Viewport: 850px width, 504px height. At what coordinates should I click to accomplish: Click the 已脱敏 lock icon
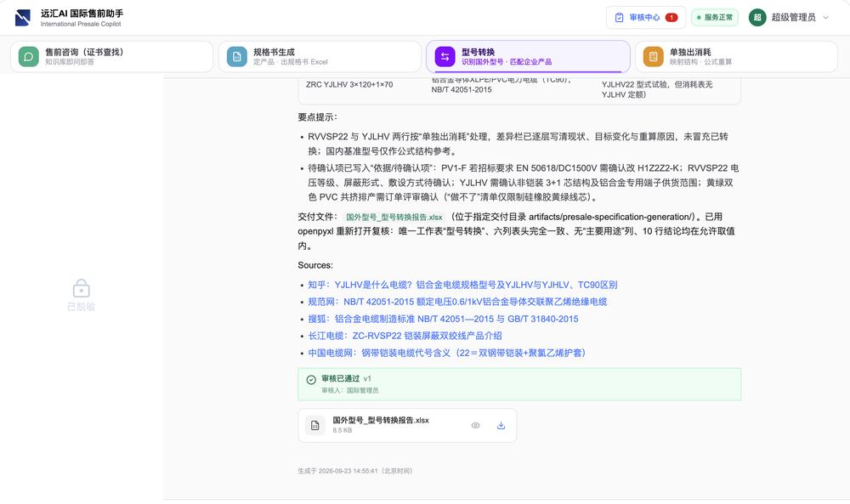point(82,288)
